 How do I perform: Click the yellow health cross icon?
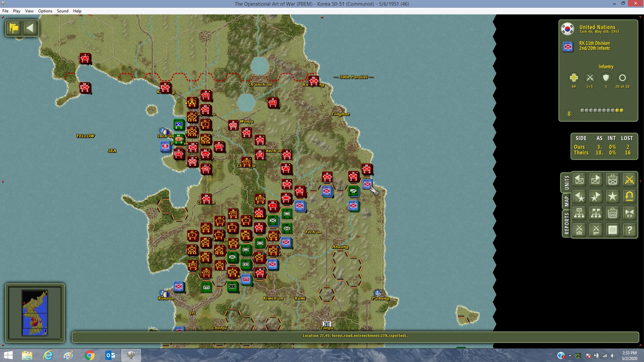[x=574, y=78]
